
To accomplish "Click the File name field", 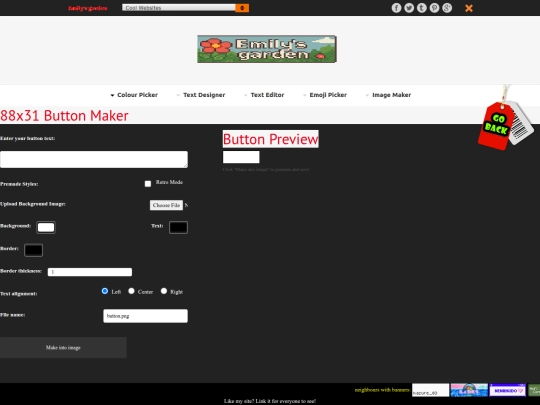I will click(145, 316).
